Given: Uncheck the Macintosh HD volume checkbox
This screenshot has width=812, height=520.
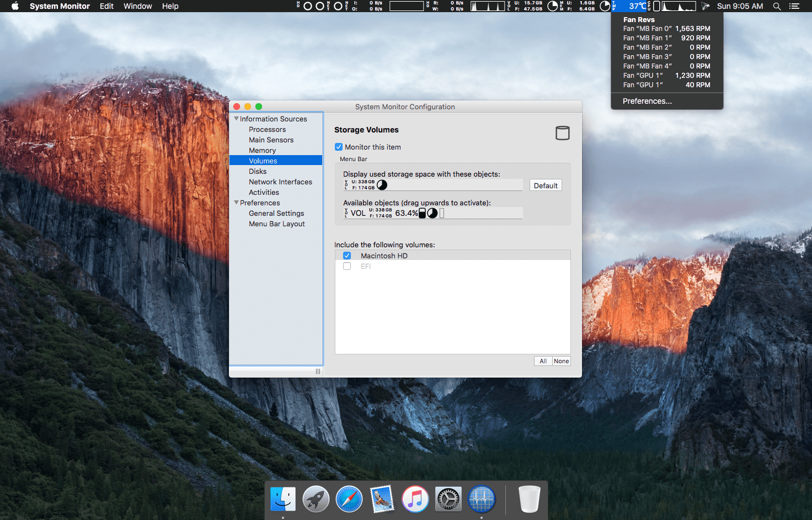Looking at the screenshot, I should [x=347, y=256].
